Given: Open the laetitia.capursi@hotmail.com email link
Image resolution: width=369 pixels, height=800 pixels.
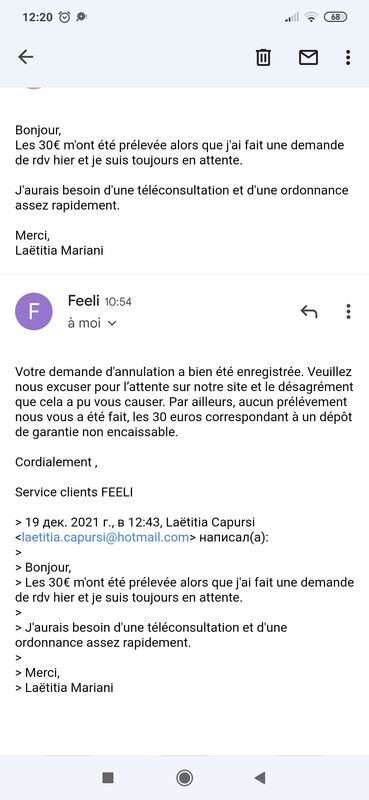Looking at the screenshot, I should click(x=105, y=537).
